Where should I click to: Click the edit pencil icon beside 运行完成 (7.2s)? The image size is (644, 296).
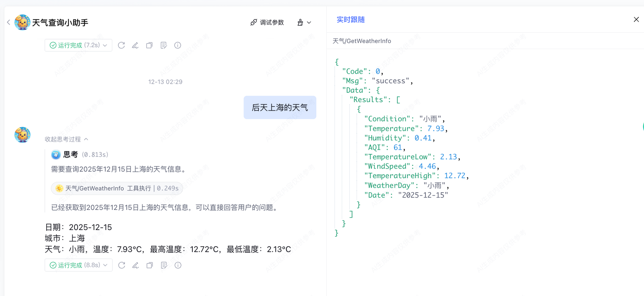135,45
